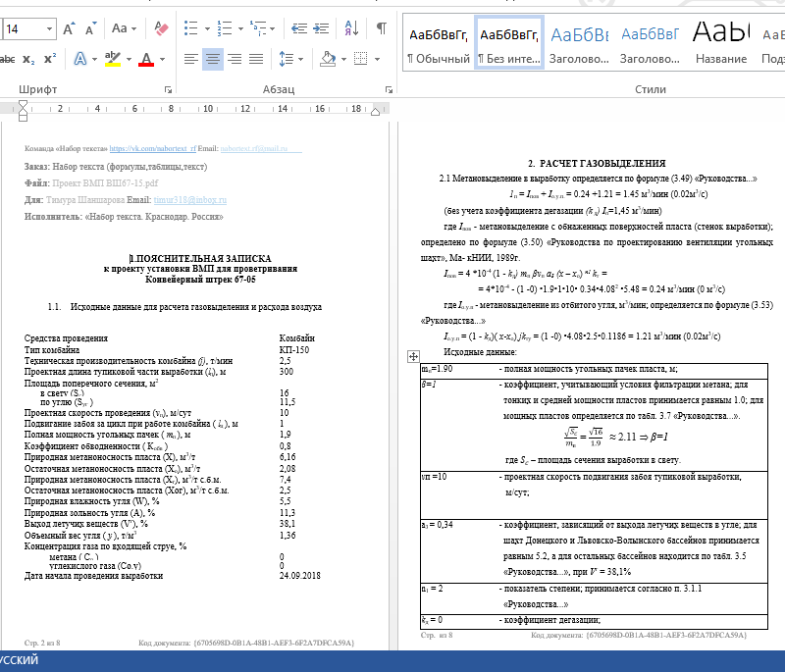The height and width of the screenshot is (672, 785).
Task: Align text to the left
Action: click(x=190, y=59)
